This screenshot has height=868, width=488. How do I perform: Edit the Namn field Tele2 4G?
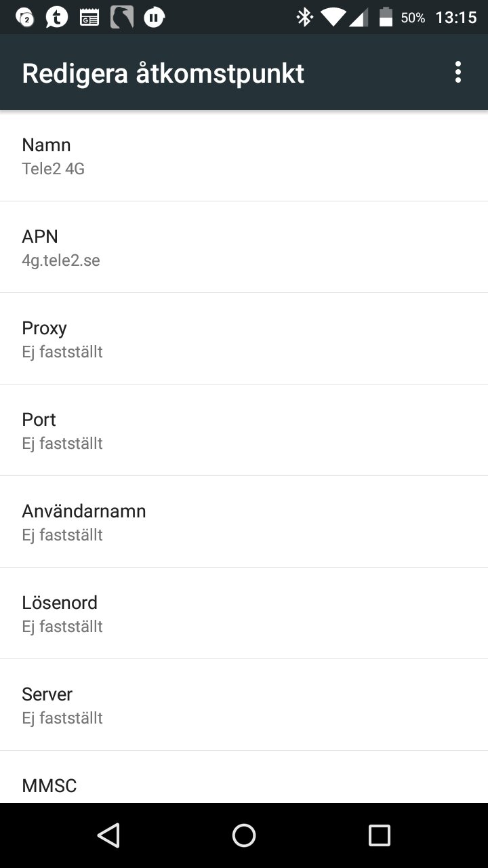244,155
